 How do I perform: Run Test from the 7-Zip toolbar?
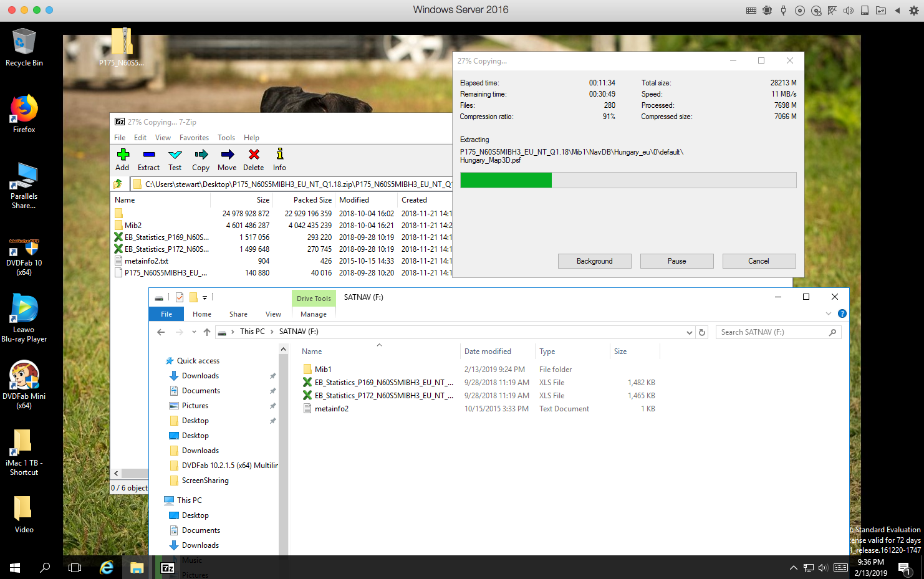click(175, 159)
